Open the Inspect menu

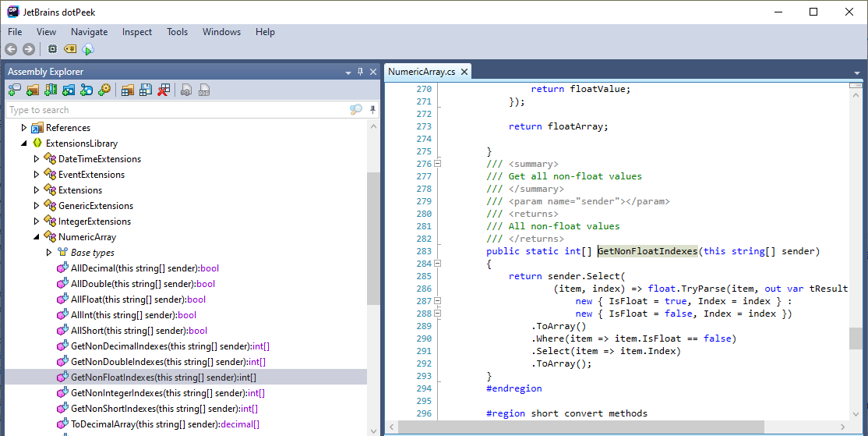(x=137, y=31)
